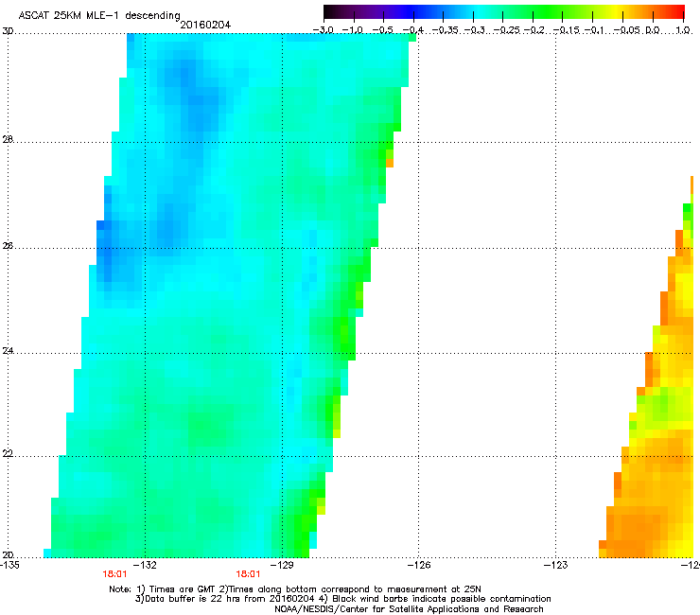
Task: Click the longitude axis label '-132'
Action: (x=147, y=565)
